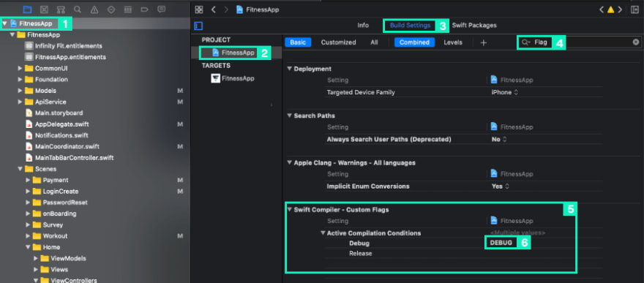Open the Project navigator folder icon
The image size is (644, 283).
pyautogui.click(x=27, y=10)
